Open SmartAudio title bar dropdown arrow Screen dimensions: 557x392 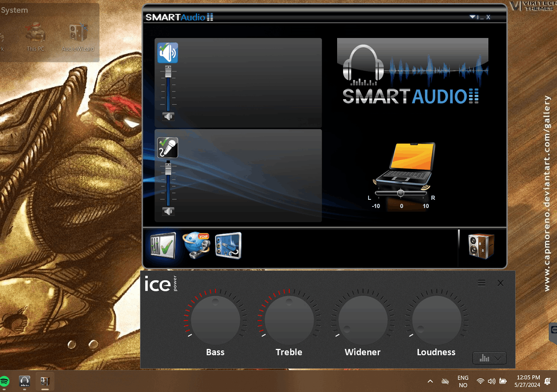[472, 17]
